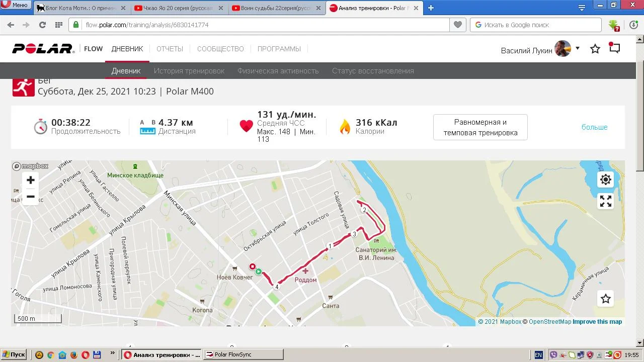Zoom in on the map with plus button

[x=31, y=180]
